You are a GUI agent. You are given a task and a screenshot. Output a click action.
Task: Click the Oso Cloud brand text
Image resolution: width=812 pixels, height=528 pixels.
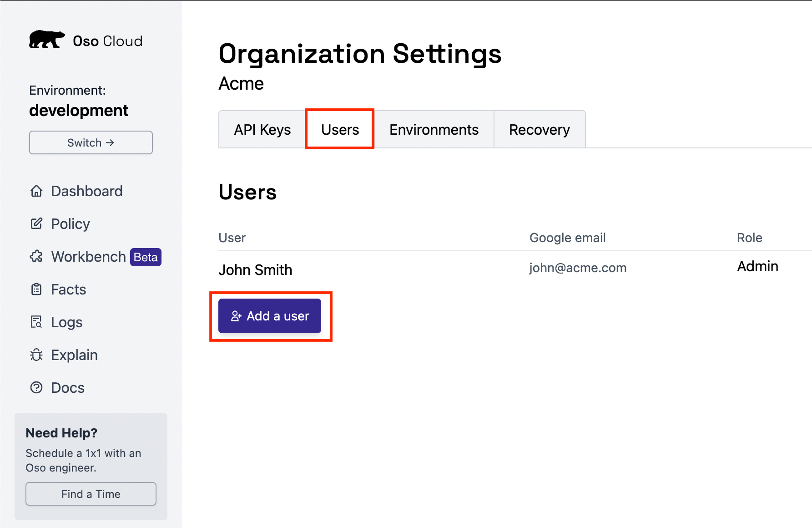tap(108, 41)
